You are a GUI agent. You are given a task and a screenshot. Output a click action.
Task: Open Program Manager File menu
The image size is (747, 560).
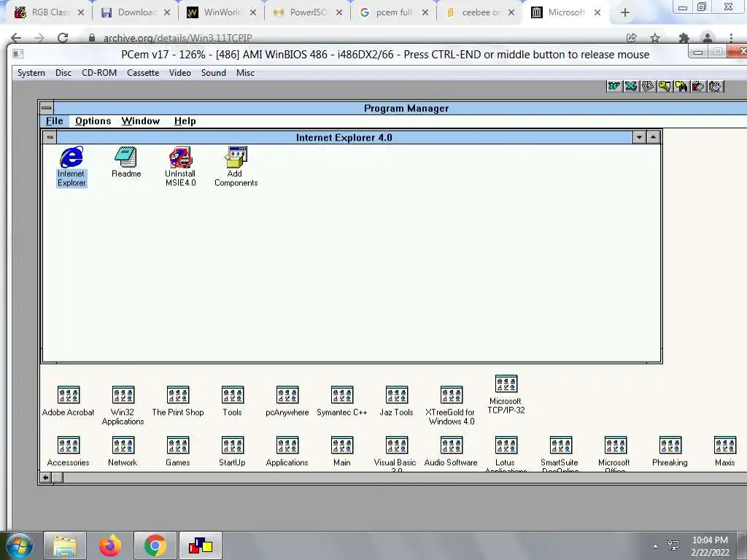pyautogui.click(x=54, y=121)
